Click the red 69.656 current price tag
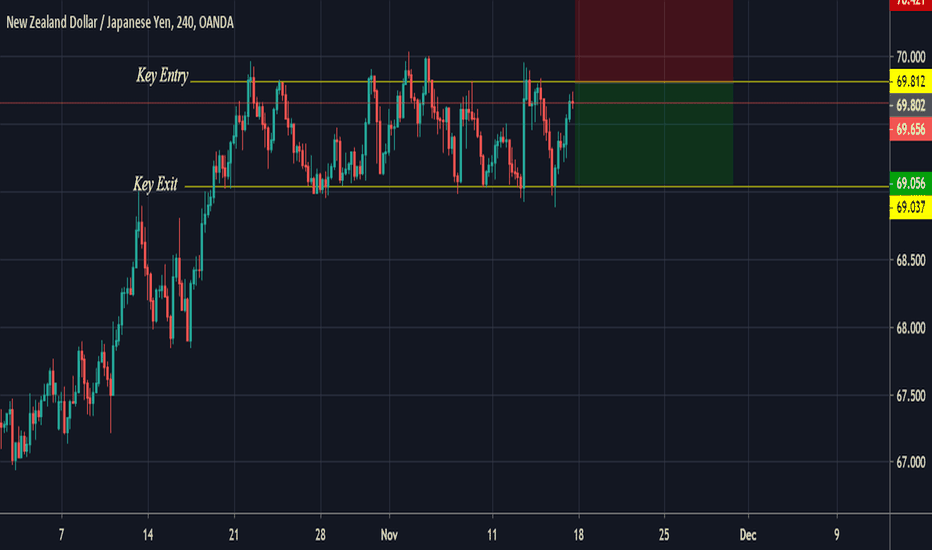The width and height of the screenshot is (932, 550). click(909, 128)
